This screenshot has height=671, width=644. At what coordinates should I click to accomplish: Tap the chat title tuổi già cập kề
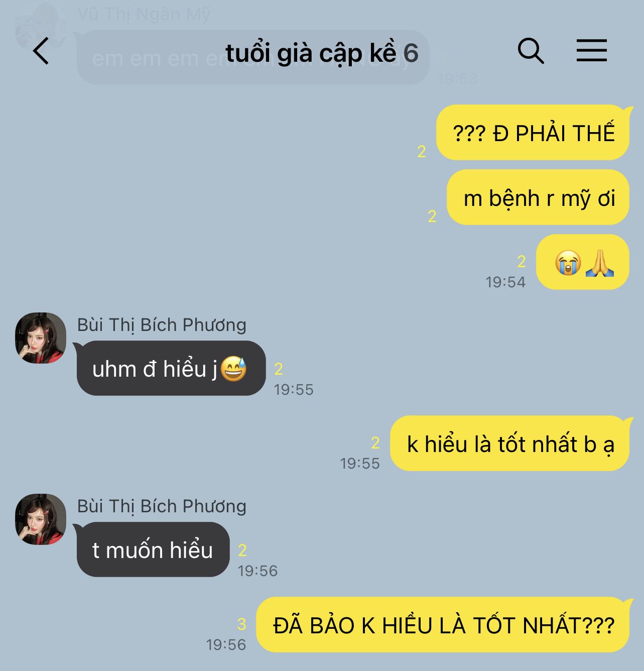[x=311, y=53]
